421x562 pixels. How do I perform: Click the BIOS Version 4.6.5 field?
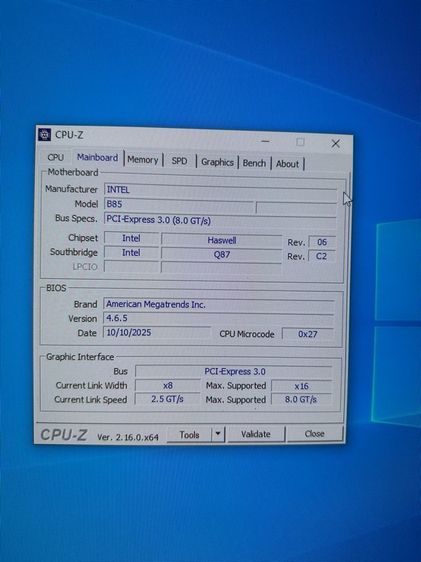point(219,318)
